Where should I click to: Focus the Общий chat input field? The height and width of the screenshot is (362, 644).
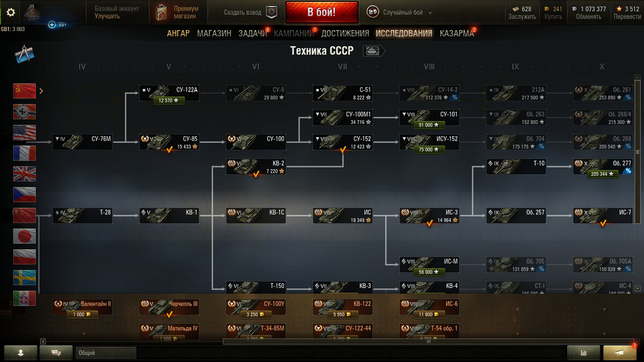[x=106, y=353]
